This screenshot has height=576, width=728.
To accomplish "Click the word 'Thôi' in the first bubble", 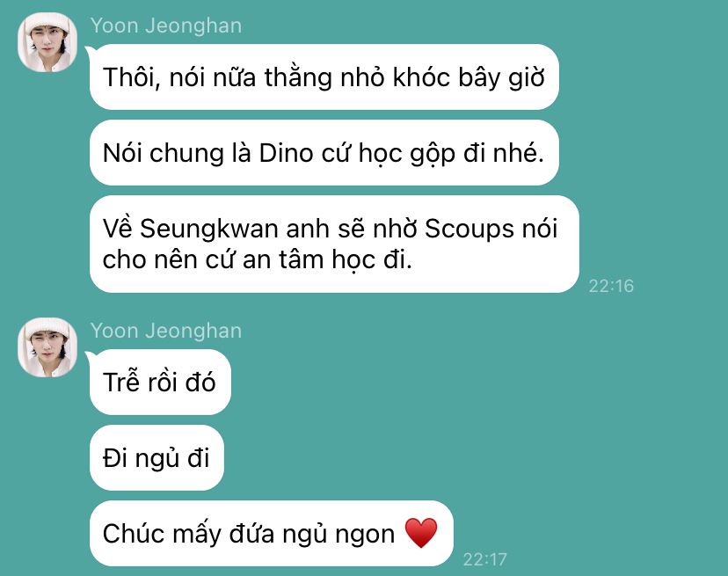I will tap(131, 77).
